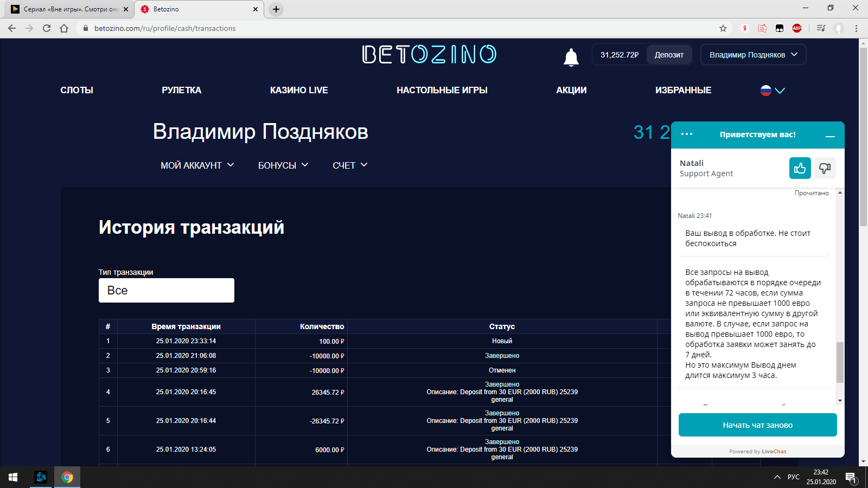This screenshot has height=488, width=868.
Task: Open the Chrome profile avatar
Action: click(x=839, y=28)
